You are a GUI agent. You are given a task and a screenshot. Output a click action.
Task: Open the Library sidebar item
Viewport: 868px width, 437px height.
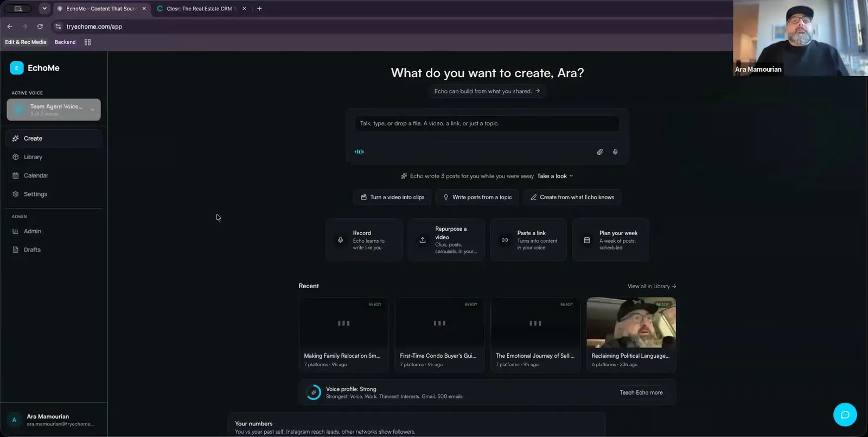(x=53, y=157)
